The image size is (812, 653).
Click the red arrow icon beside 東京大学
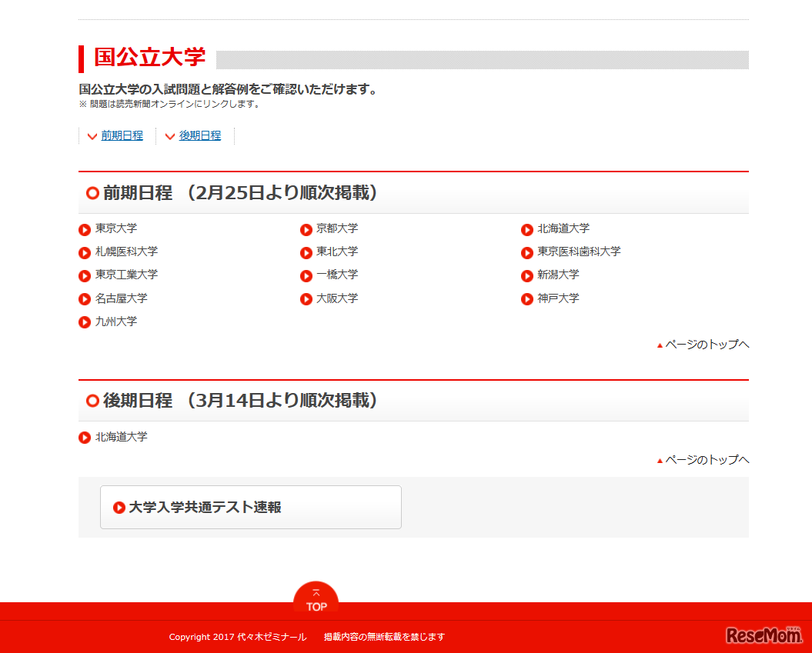85,229
